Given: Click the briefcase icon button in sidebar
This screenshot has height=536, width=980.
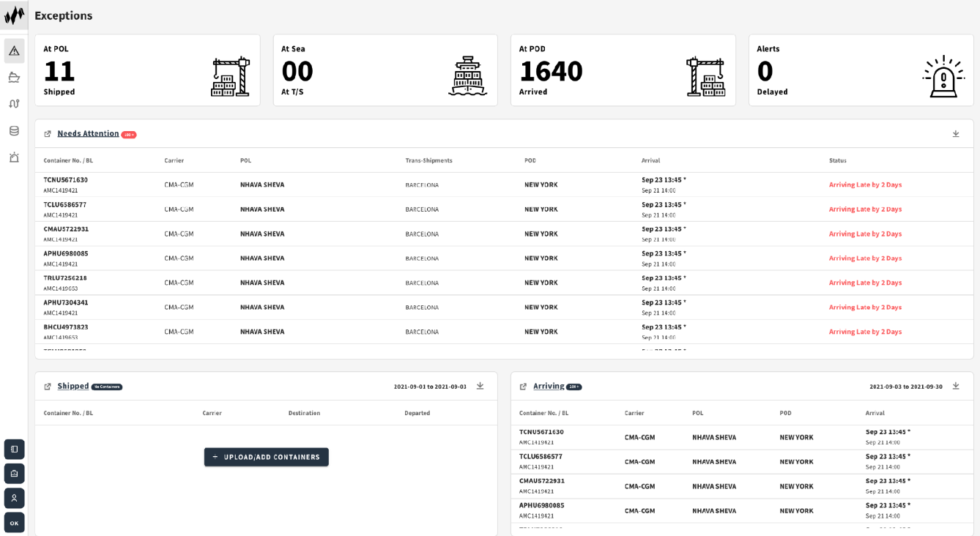Looking at the screenshot, I should pyautogui.click(x=14, y=474).
